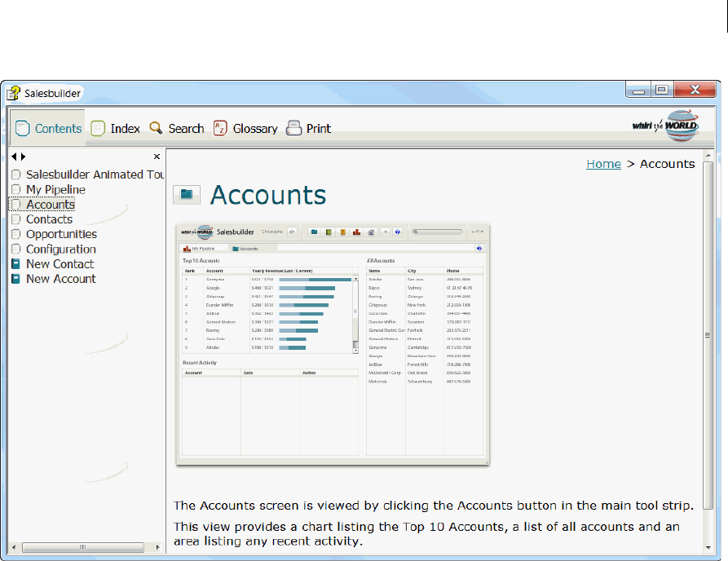Click the Print toolbar button

[308, 128]
